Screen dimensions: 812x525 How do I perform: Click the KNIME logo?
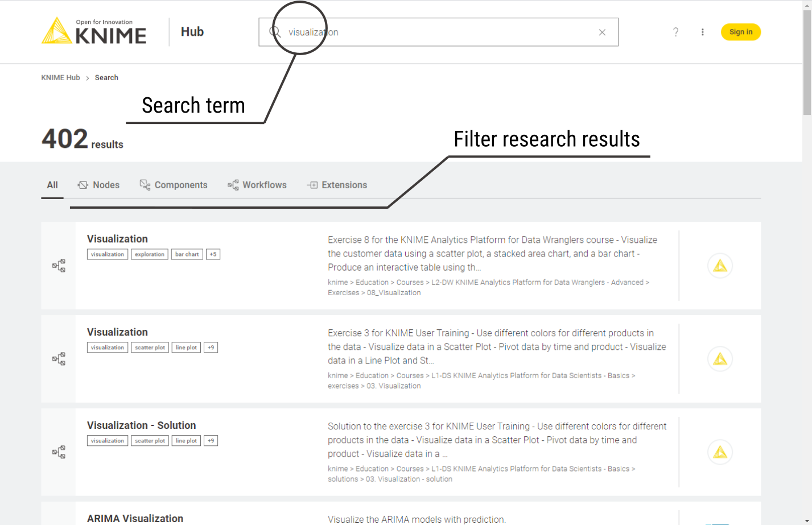click(94, 31)
